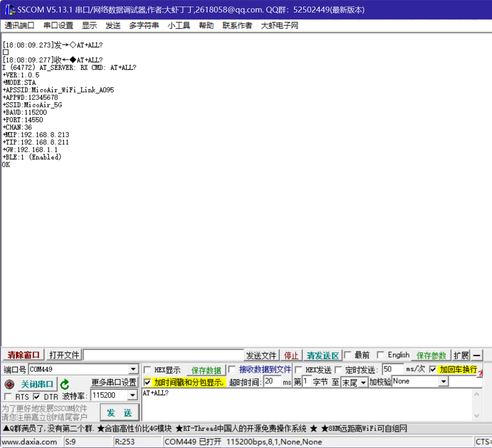Click the 50 ms/次 interval field

coord(392,369)
